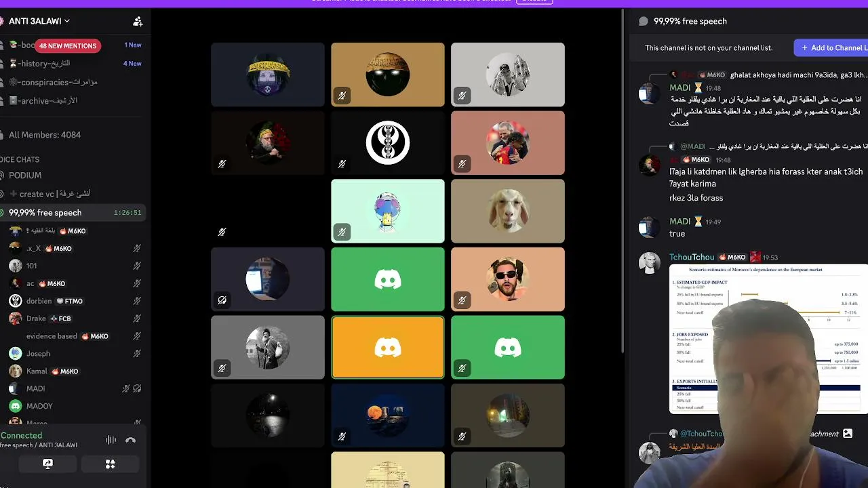Click the chat bubble icon in header
The height and width of the screenshot is (488, 868).
click(643, 22)
